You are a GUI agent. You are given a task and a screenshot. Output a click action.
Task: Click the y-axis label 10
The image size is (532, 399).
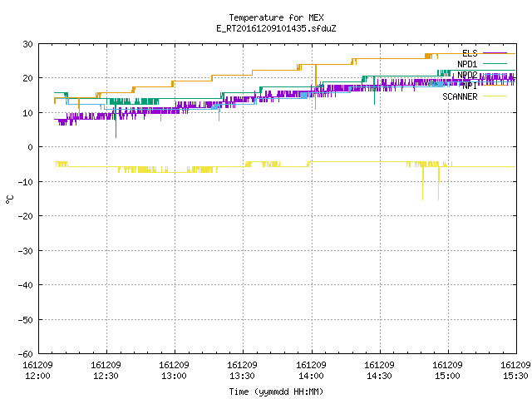point(27,113)
